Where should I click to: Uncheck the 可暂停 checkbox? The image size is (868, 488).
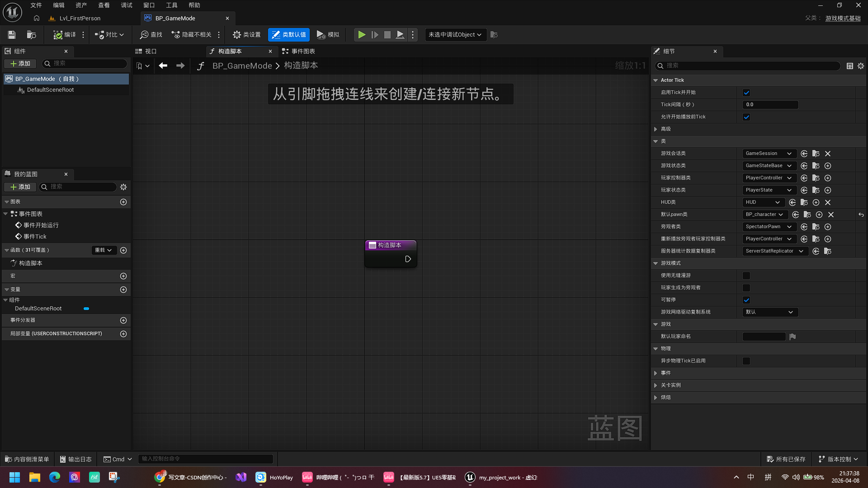746,300
